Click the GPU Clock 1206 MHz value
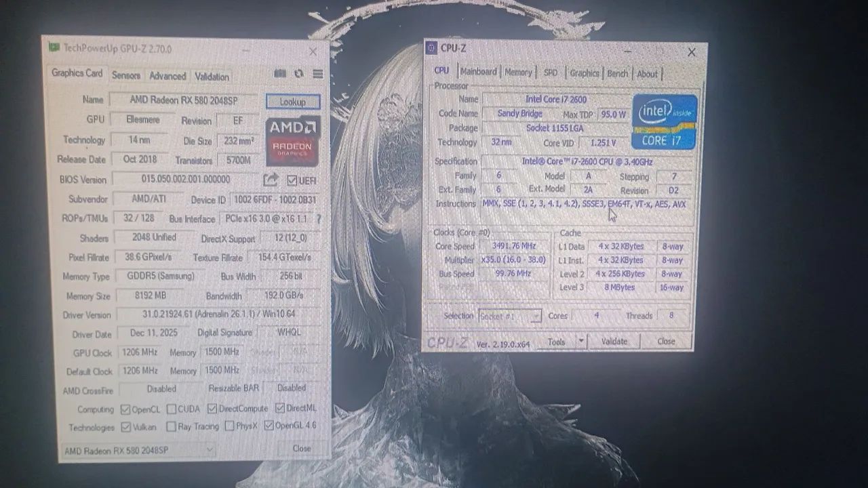This screenshot has height=488, width=868. coord(140,352)
